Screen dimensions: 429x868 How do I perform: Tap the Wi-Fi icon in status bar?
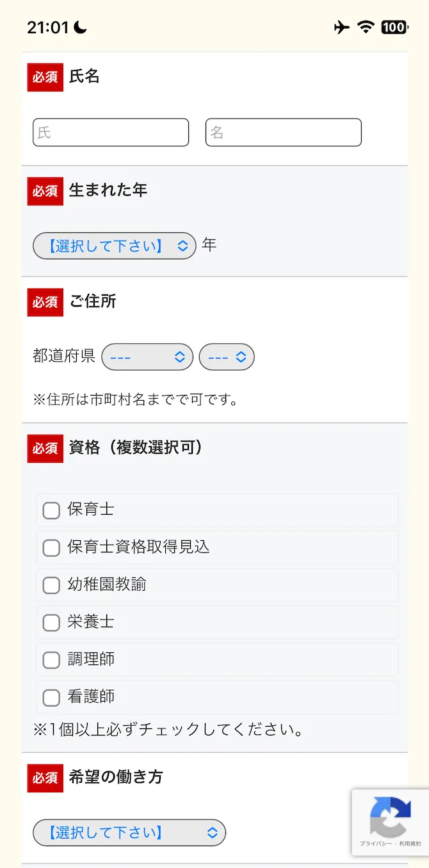point(366,28)
